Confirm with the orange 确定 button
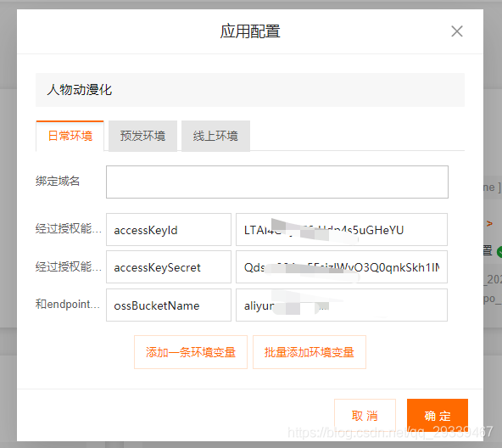Image resolution: width=502 pixels, height=448 pixels. tap(438, 416)
